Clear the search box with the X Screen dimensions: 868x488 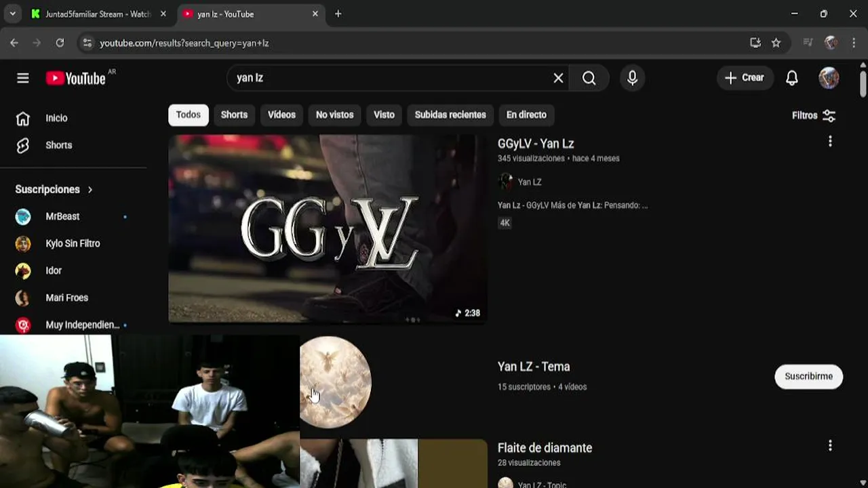point(558,78)
